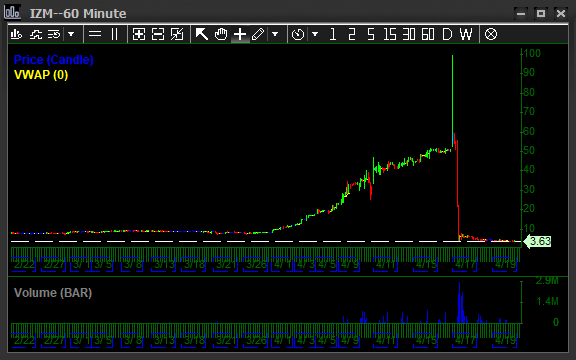Click the 3.63 current price marker
Image resolution: width=576 pixels, height=360 pixels.
538,241
